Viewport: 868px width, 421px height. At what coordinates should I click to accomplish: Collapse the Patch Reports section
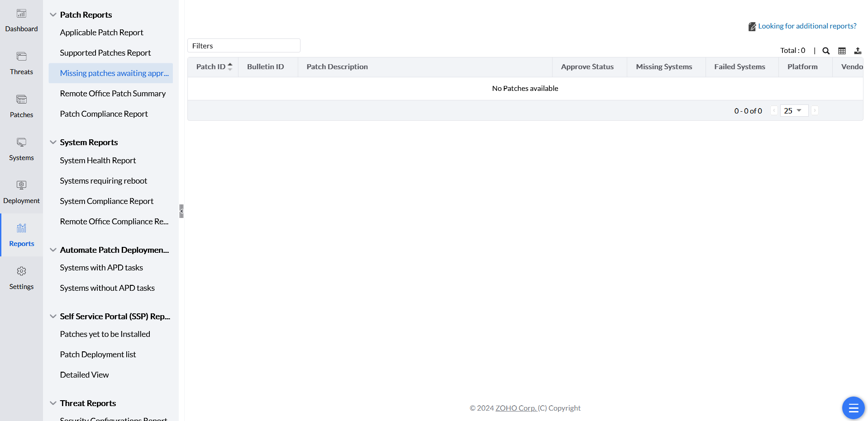point(53,15)
